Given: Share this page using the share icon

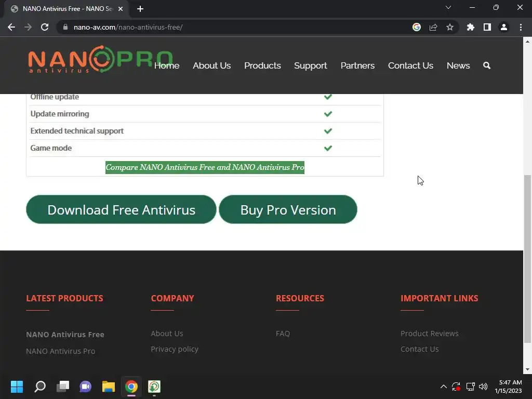Looking at the screenshot, I should 433,27.
